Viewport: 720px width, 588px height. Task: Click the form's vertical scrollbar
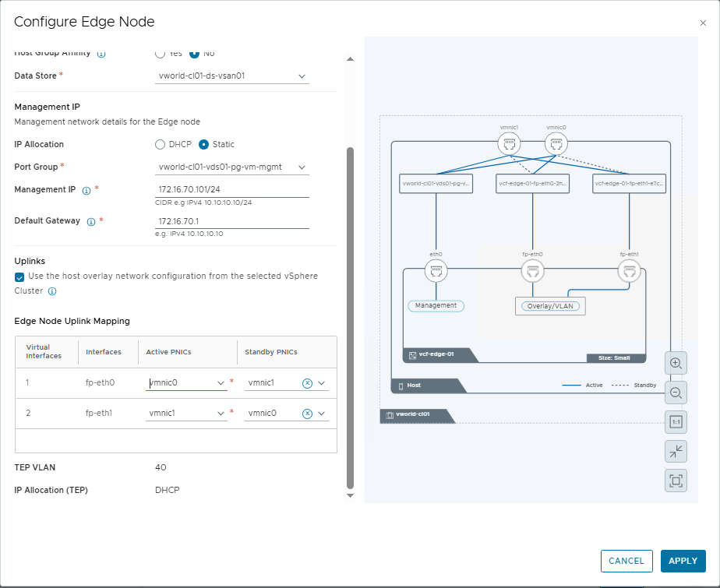point(350,312)
